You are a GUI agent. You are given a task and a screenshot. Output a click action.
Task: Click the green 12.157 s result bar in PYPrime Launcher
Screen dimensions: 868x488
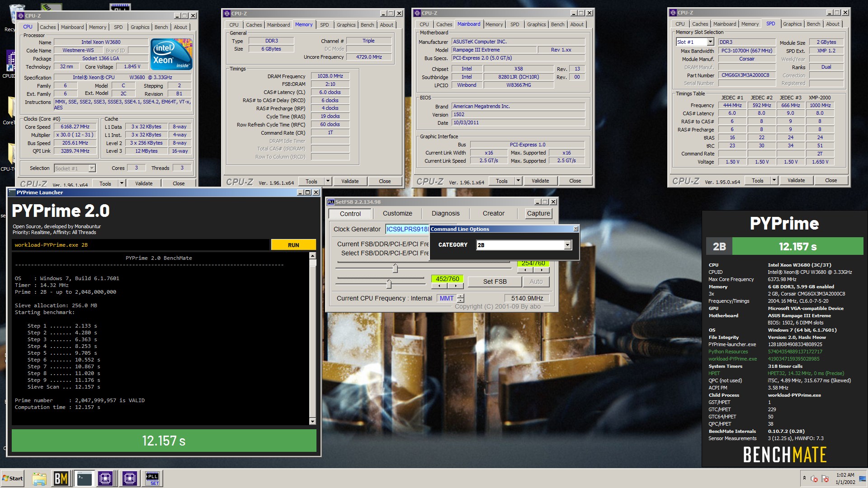tap(164, 441)
